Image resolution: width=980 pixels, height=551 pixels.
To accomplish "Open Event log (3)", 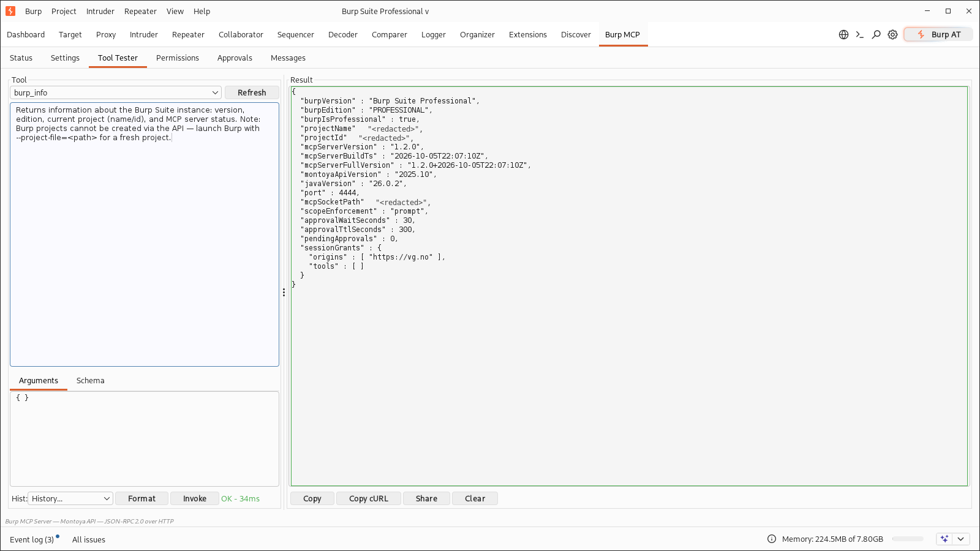I will click(x=33, y=539).
